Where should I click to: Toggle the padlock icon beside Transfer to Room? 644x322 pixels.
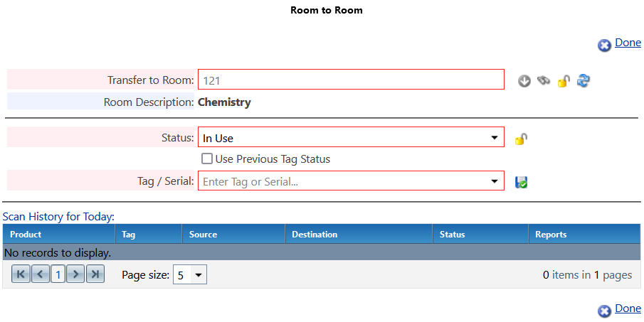564,81
